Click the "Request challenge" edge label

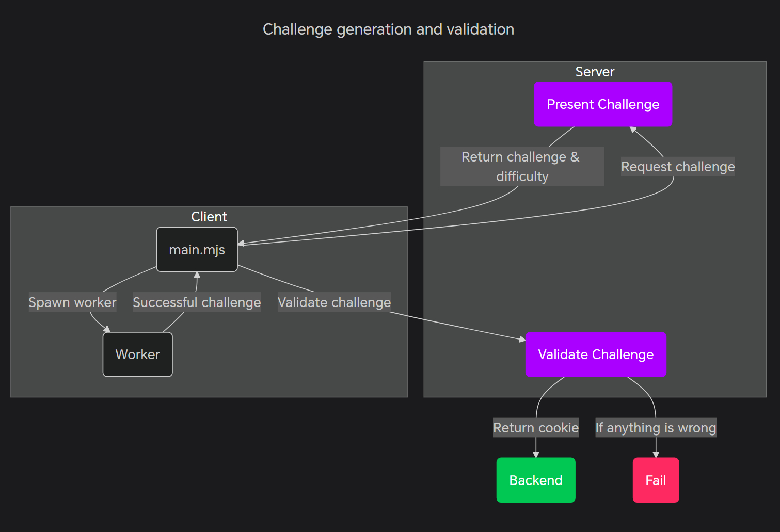point(678,167)
